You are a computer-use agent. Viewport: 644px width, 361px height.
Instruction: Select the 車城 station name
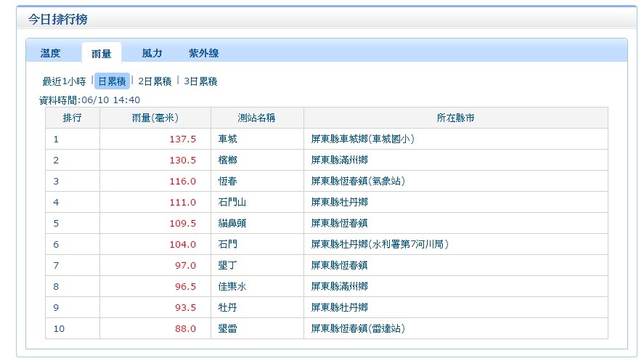tap(227, 139)
